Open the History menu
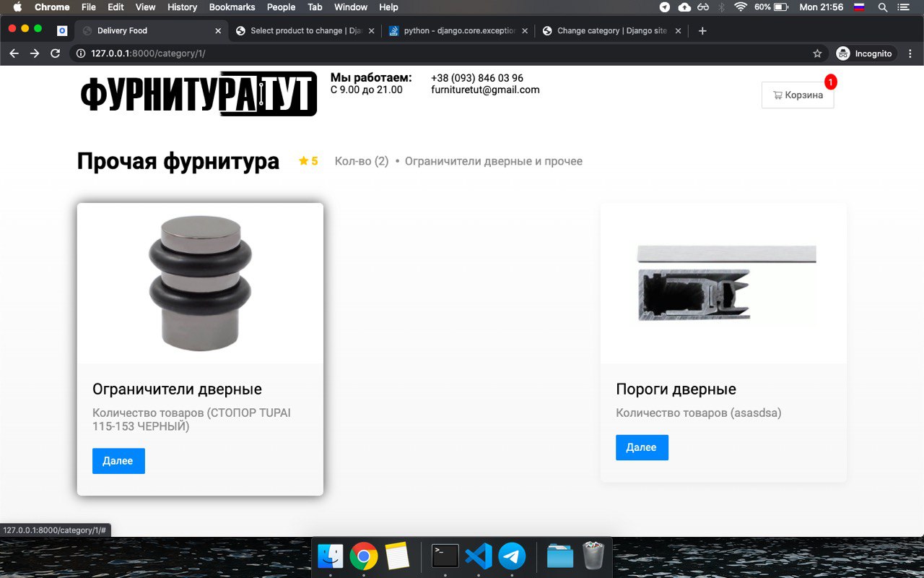The width and height of the screenshot is (924, 578). (182, 7)
